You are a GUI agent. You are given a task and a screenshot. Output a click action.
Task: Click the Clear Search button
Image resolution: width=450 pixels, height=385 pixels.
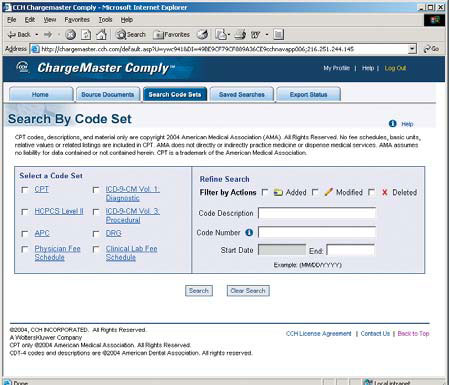click(x=248, y=291)
